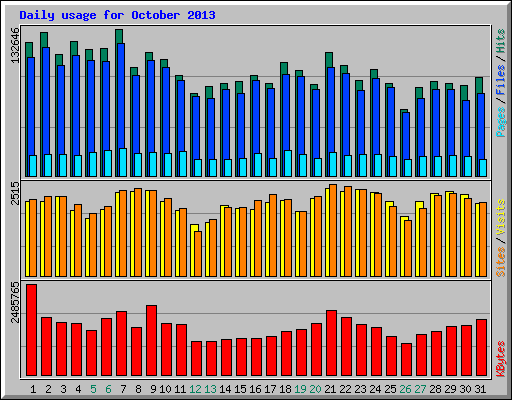This screenshot has width=512, height=400.
Task: Click day 10 on the x-axis
Action: click(165, 389)
